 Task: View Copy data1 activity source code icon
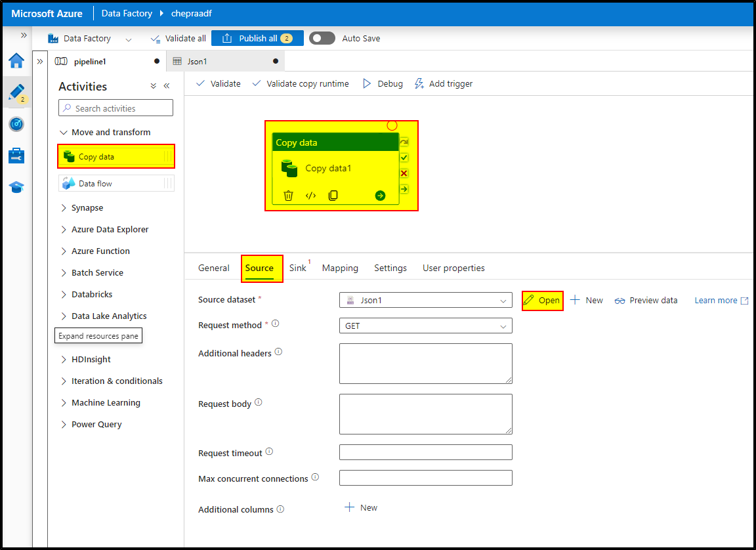click(x=310, y=195)
